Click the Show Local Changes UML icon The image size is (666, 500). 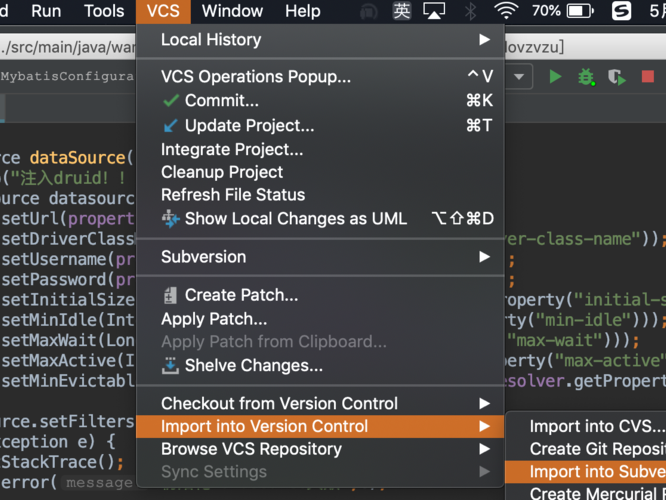(x=171, y=218)
